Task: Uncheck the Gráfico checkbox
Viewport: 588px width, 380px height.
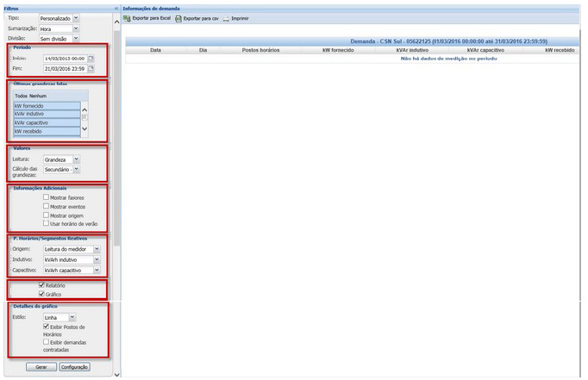Action: point(41,295)
